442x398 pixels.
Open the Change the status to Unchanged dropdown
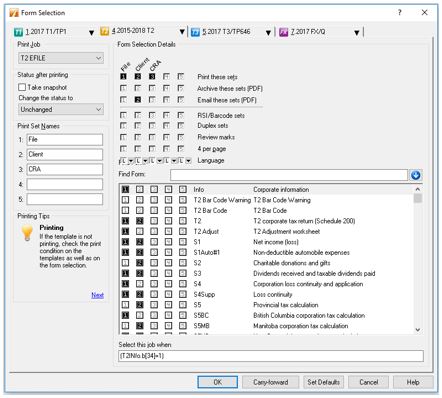coord(61,109)
